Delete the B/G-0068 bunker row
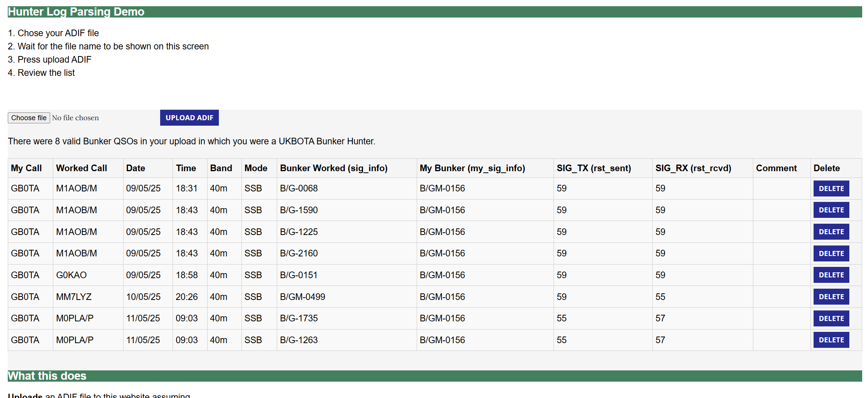This screenshot has width=868, height=398. click(831, 189)
